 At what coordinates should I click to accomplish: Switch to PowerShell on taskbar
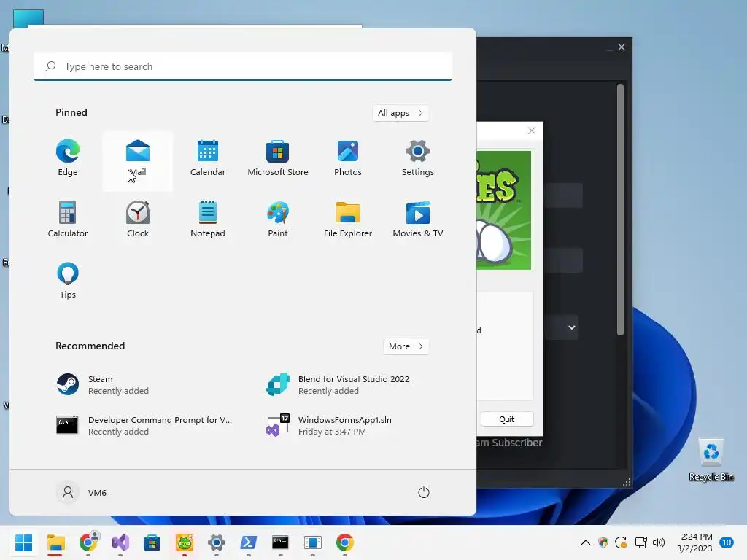[248, 542]
